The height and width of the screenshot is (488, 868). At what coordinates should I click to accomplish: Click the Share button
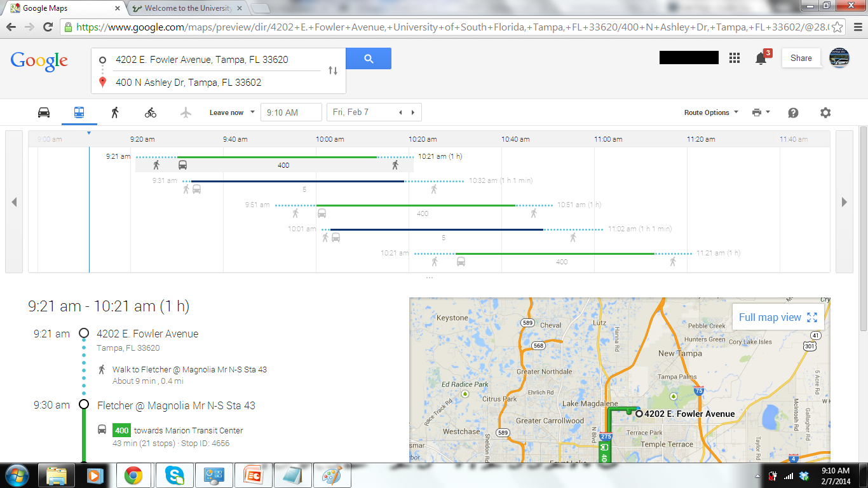(x=801, y=58)
